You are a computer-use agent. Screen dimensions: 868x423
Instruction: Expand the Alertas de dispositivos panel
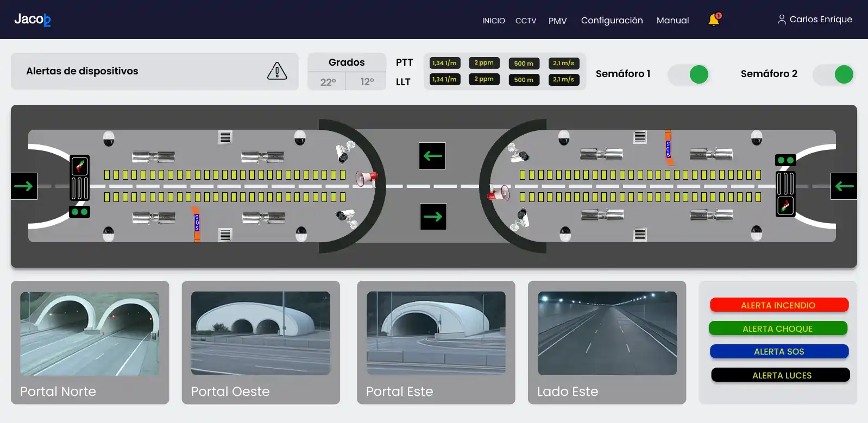[154, 71]
